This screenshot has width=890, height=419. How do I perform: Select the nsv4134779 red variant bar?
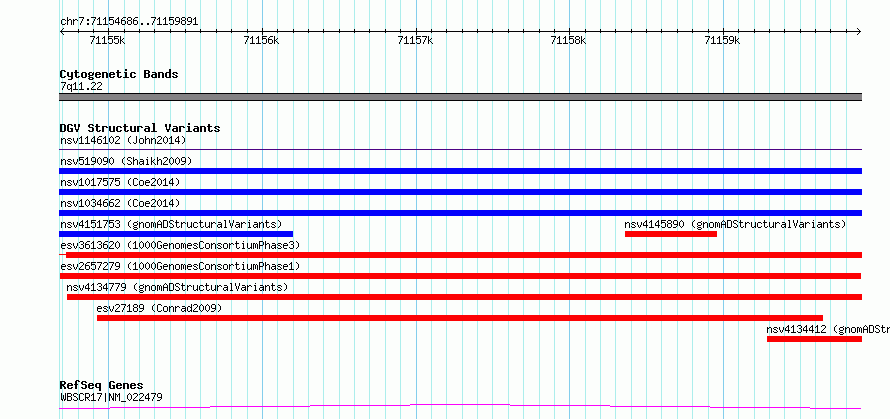click(464, 297)
